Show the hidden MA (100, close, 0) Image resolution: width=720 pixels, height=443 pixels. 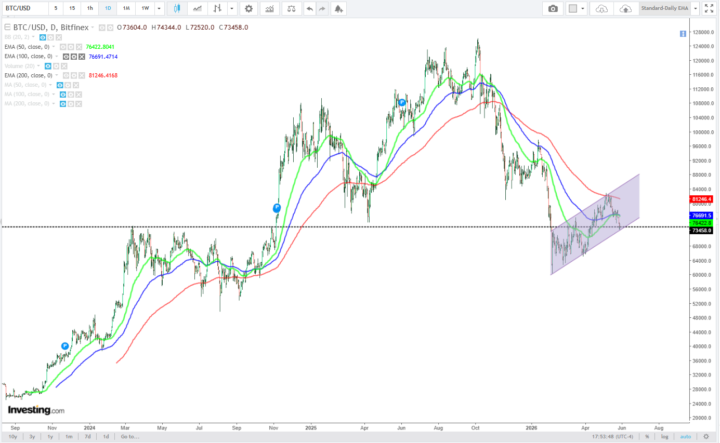tap(63, 95)
